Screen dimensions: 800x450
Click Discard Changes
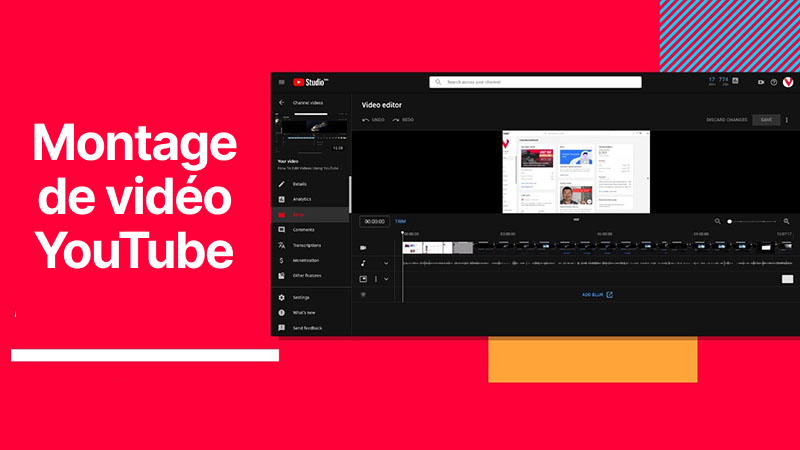coord(727,120)
